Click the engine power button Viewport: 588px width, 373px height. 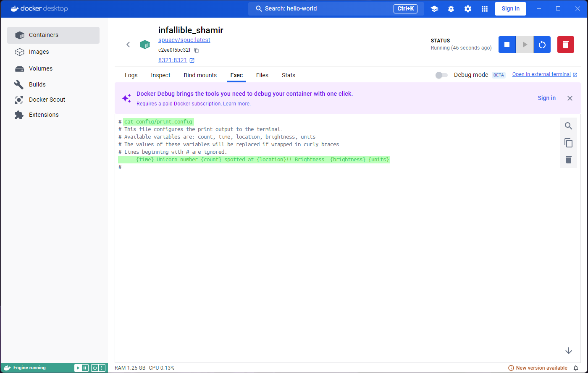pyautogui.click(x=95, y=368)
